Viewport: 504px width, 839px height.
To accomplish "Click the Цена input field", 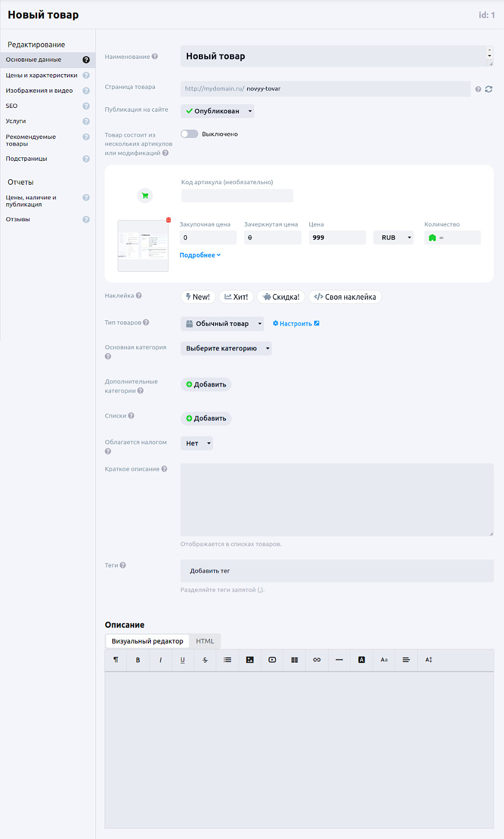I will [x=337, y=238].
